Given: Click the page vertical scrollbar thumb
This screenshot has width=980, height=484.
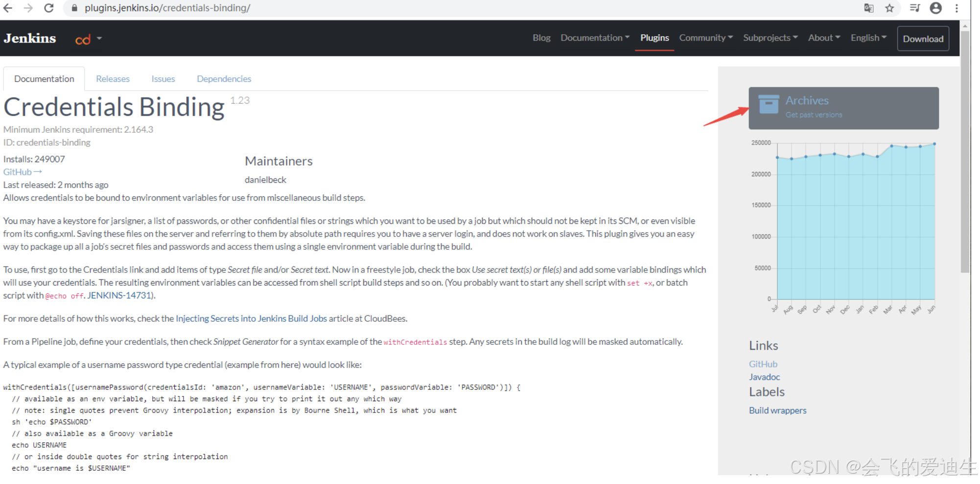Looking at the screenshot, I should [x=965, y=152].
